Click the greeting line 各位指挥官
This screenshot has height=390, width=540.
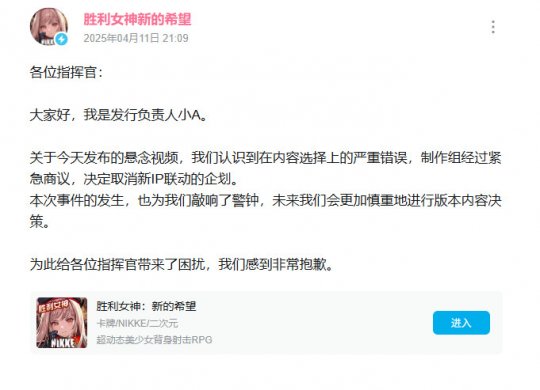point(66,72)
